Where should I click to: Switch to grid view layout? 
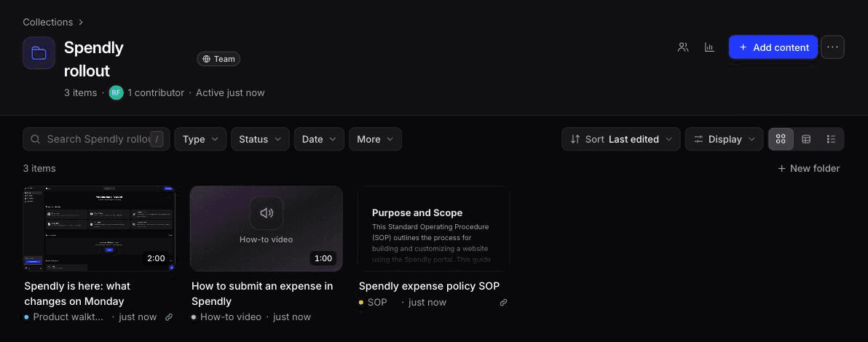tap(781, 139)
